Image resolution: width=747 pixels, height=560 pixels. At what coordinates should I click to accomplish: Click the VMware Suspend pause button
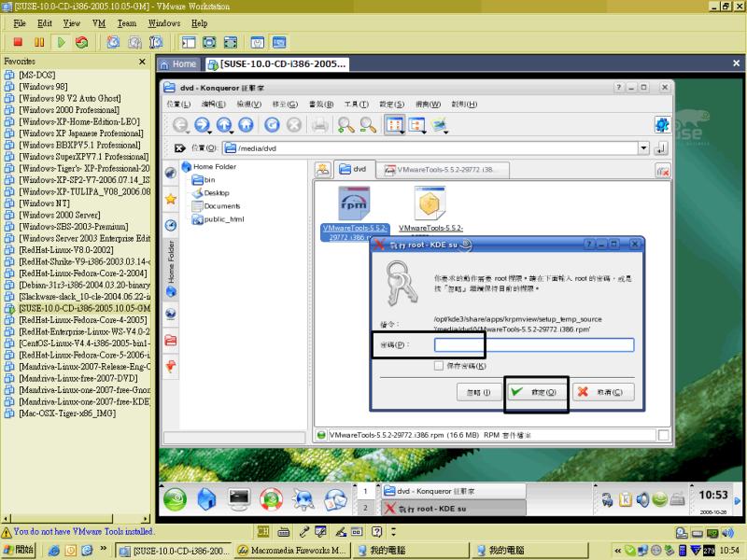[39, 42]
